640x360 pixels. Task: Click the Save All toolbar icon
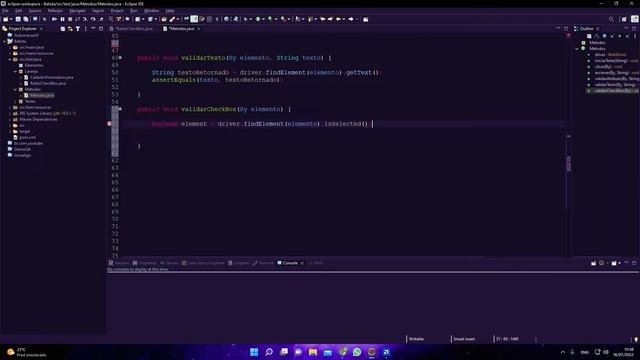pyautogui.click(x=26, y=19)
